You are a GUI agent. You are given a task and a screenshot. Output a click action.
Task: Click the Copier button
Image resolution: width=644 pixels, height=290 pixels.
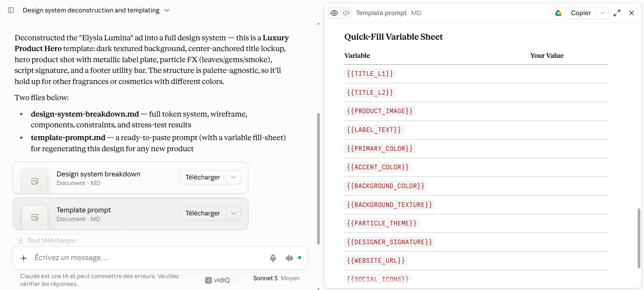581,13
